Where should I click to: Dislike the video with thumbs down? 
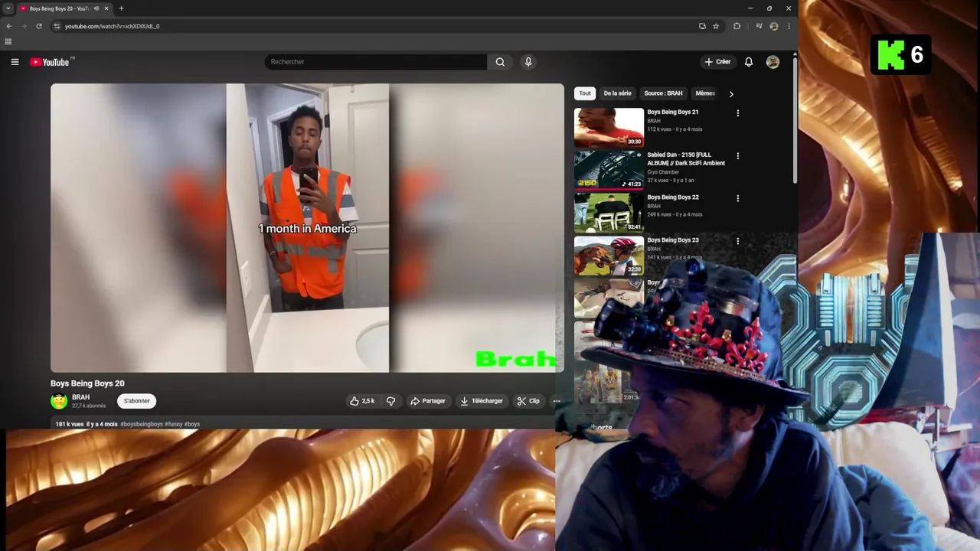tap(390, 401)
